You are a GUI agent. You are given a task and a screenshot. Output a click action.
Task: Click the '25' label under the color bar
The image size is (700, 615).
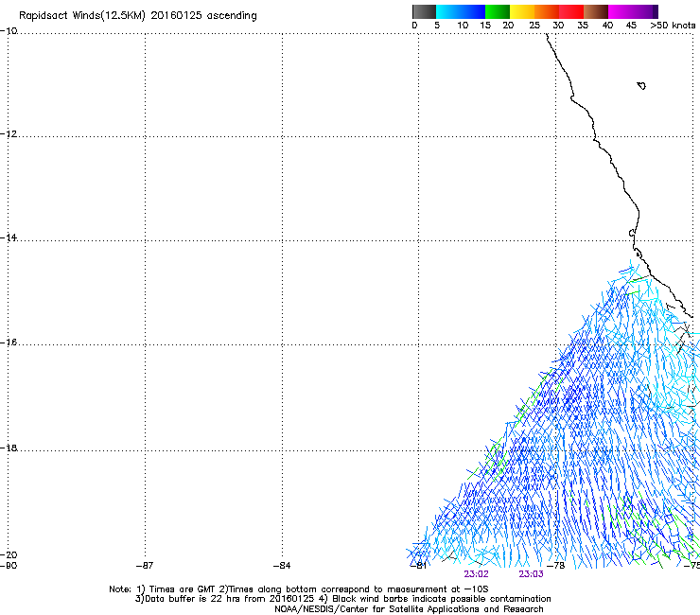pos(534,26)
